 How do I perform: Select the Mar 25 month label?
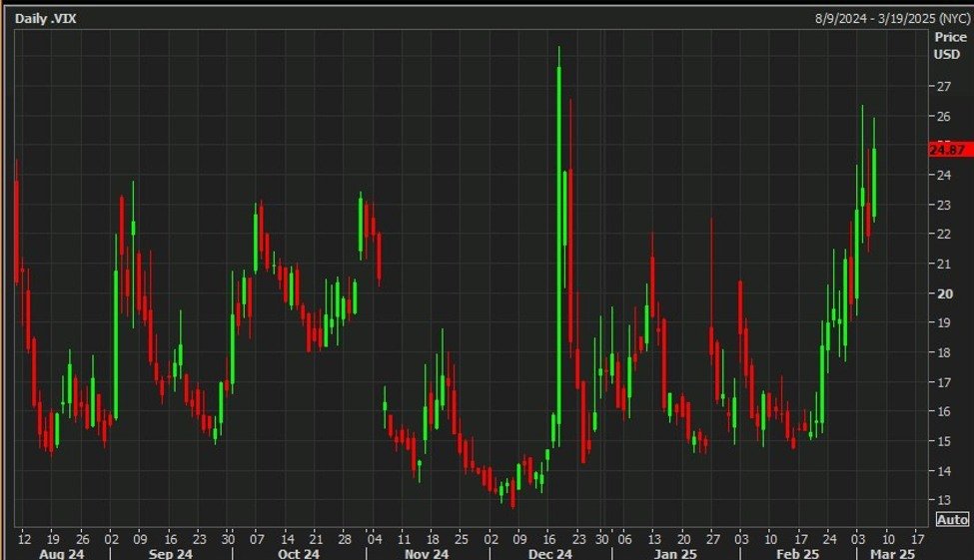(892, 553)
